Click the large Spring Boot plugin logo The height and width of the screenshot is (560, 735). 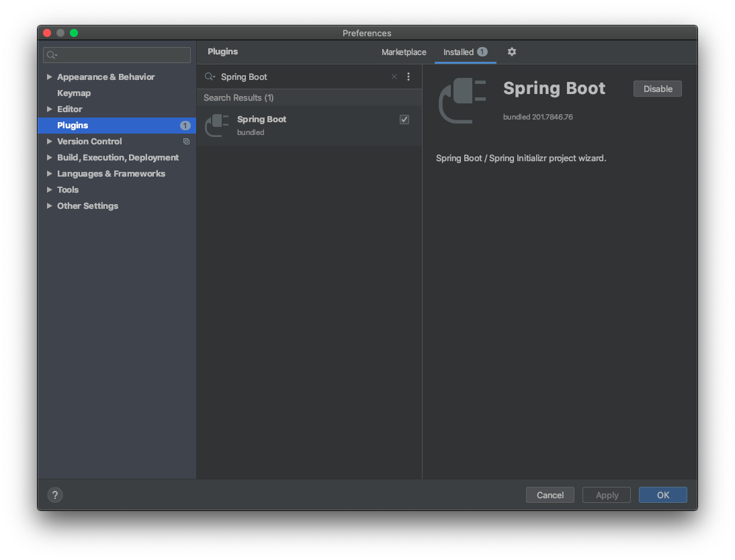(x=462, y=101)
